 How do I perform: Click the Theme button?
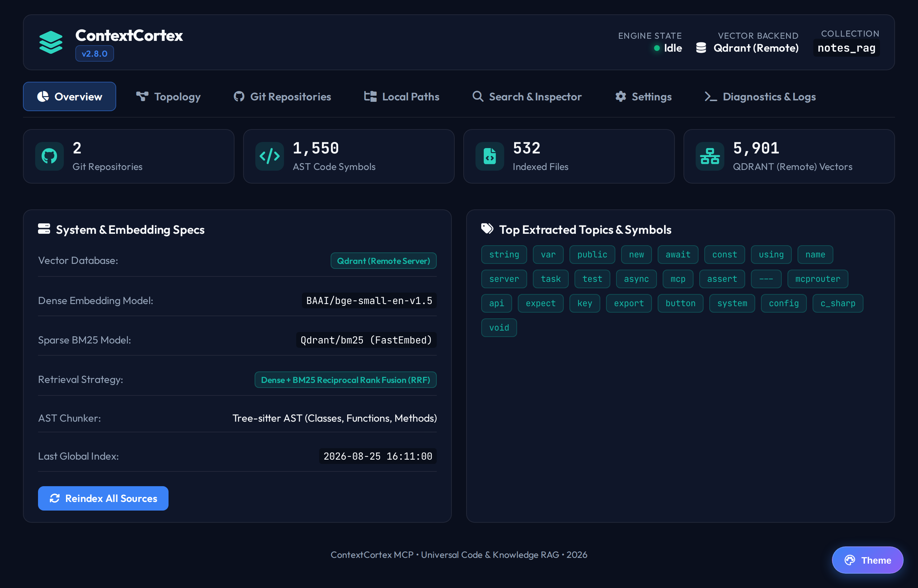(x=867, y=560)
